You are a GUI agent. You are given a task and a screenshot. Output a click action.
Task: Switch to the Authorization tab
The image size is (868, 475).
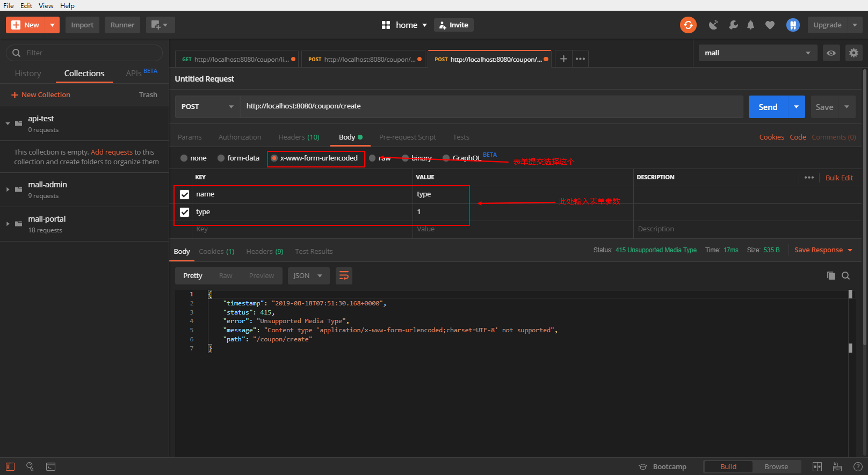click(x=240, y=137)
